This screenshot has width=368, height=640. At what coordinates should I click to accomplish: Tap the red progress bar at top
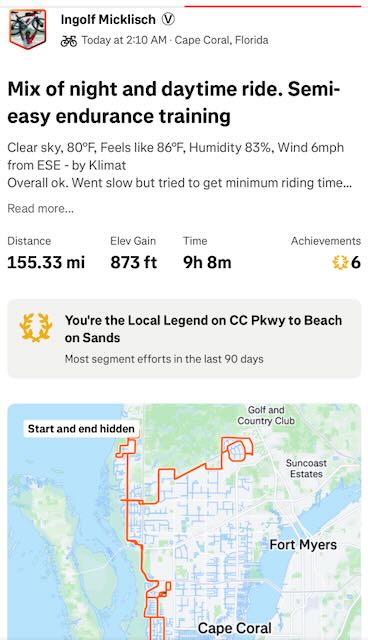[273, 6]
